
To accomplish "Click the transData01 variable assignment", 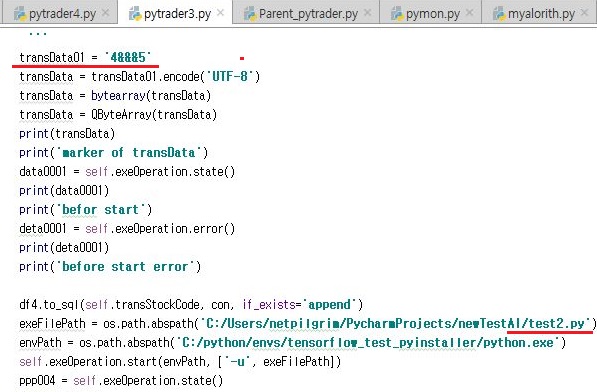I will pos(51,57).
